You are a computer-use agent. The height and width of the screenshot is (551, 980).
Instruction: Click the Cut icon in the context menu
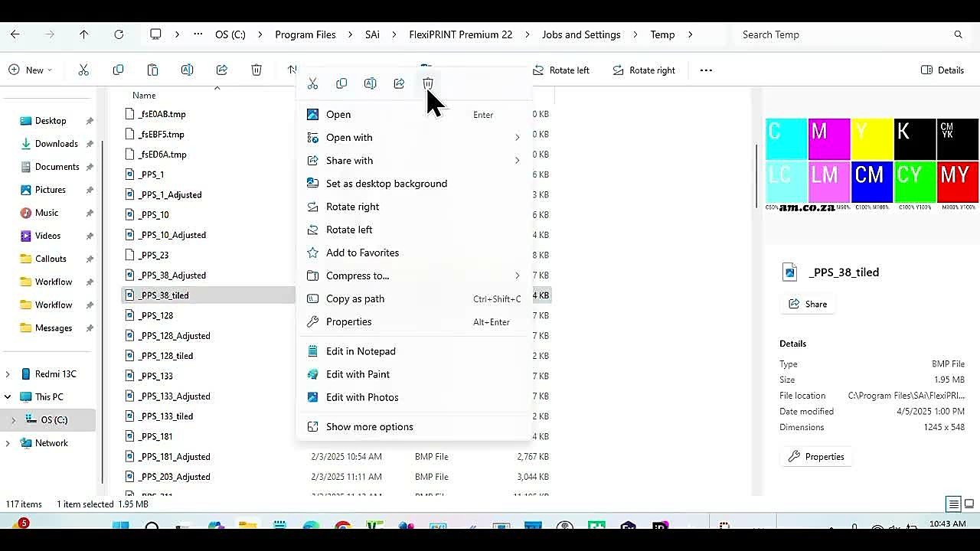click(x=312, y=83)
